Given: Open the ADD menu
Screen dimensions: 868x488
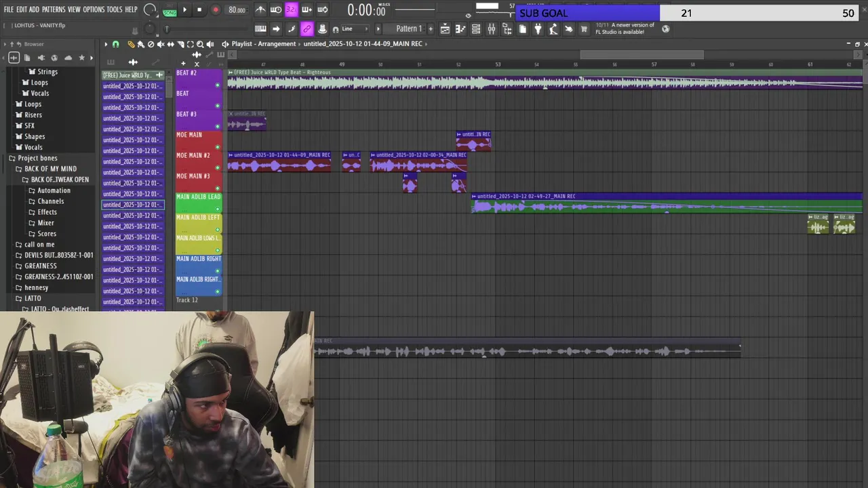Looking at the screenshot, I should click(x=34, y=9).
